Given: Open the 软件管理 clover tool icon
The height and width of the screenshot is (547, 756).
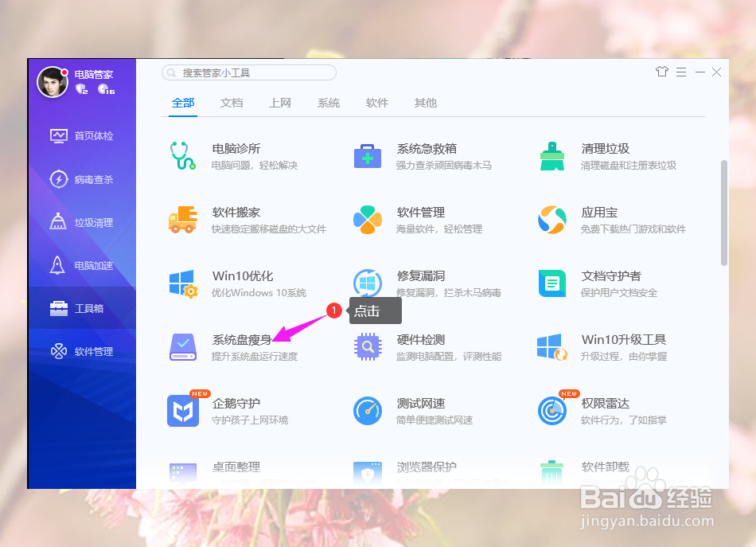Looking at the screenshot, I should [368, 220].
